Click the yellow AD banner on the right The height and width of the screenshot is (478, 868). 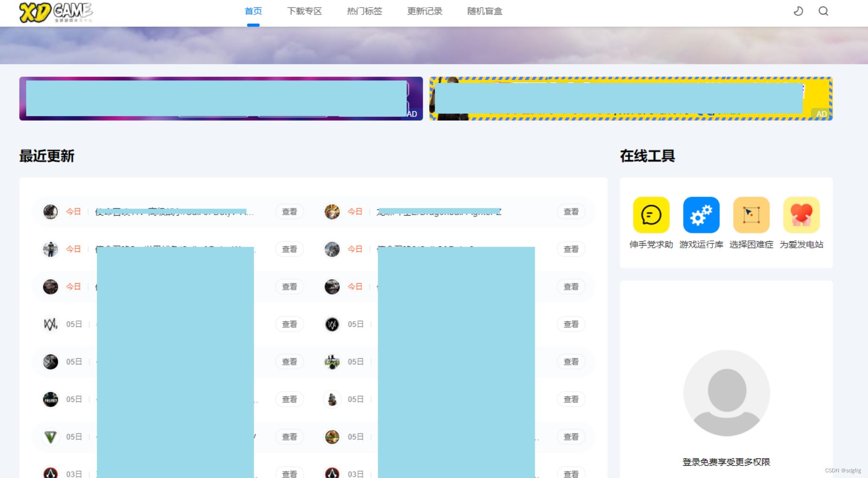click(630, 100)
